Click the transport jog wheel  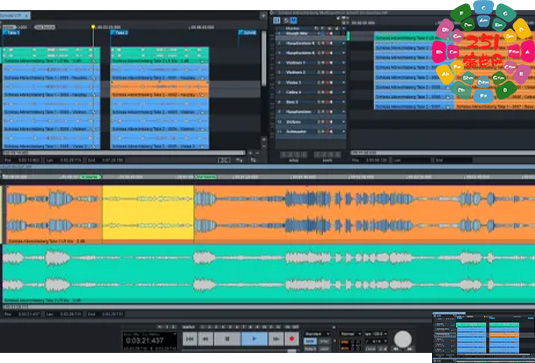(403, 339)
